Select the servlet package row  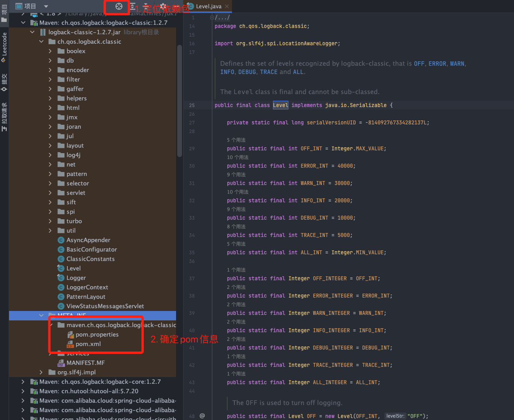[x=93, y=193]
